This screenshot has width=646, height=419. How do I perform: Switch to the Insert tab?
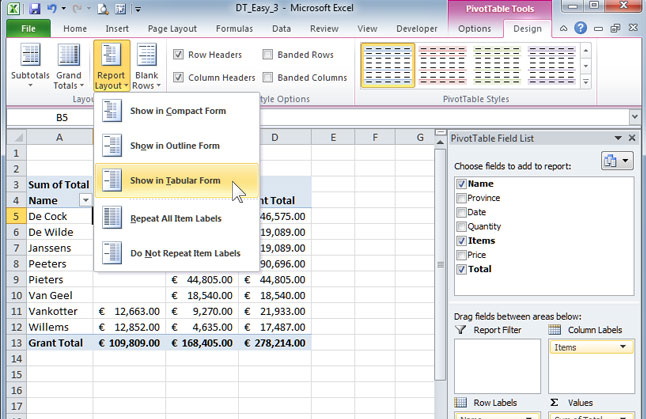(x=117, y=28)
